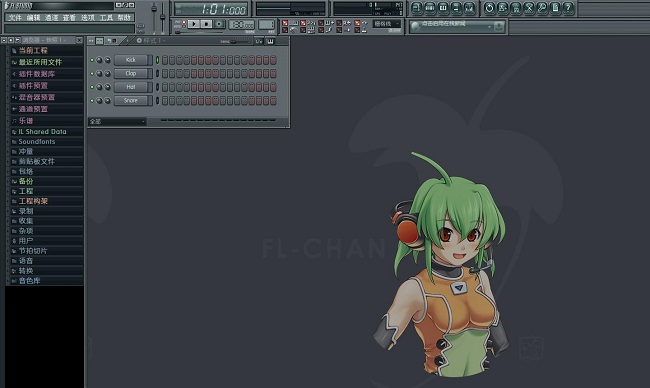Open the 查看 menu
This screenshot has width=650, height=388.
[69, 17]
